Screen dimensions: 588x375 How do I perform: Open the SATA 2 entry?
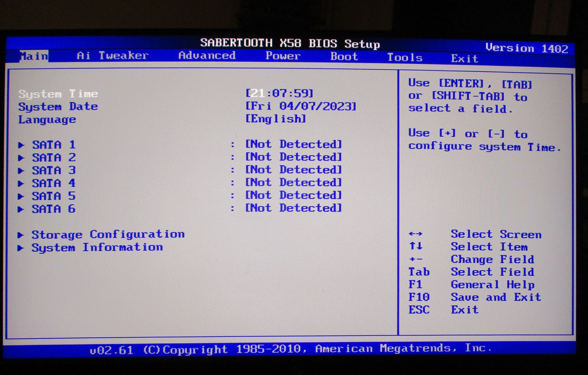pos(54,157)
